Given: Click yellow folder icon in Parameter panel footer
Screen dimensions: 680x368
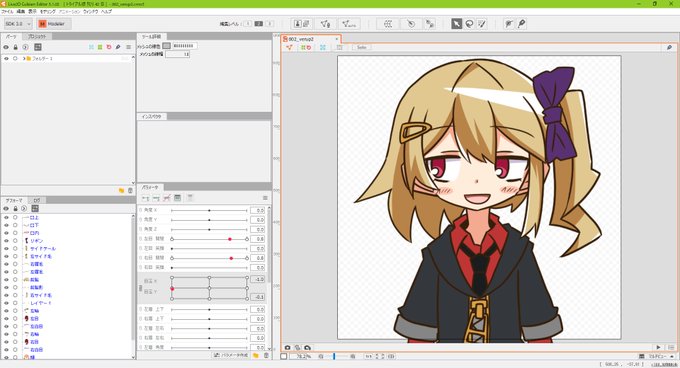Looking at the screenshot, I should (256, 355).
